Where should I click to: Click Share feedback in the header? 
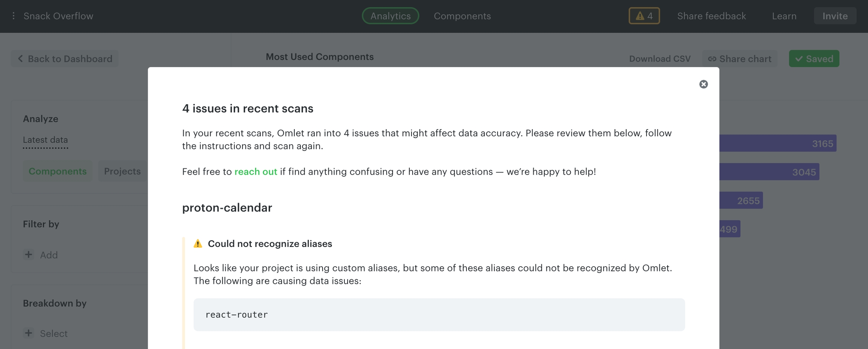(x=711, y=16)
